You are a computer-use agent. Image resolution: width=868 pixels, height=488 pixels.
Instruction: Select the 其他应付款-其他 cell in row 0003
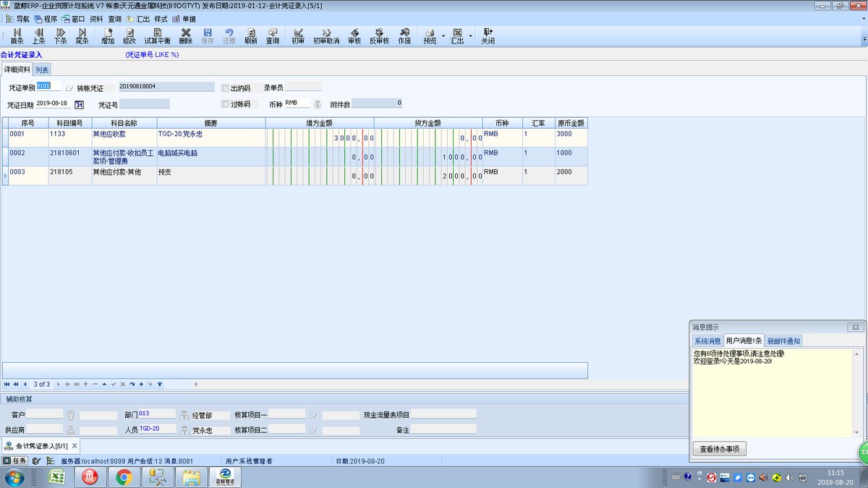tap(124, 176)
